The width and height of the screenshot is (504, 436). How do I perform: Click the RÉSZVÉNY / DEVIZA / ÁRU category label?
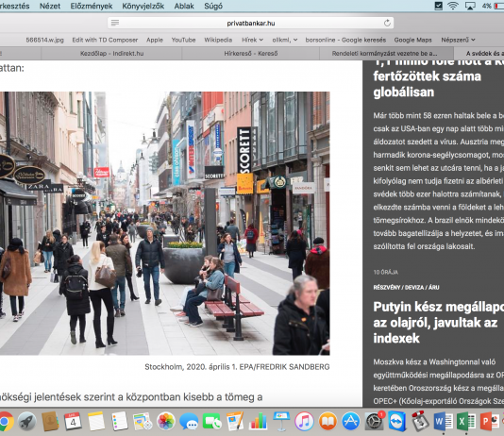pyautogui.click(x=406, y=287)
